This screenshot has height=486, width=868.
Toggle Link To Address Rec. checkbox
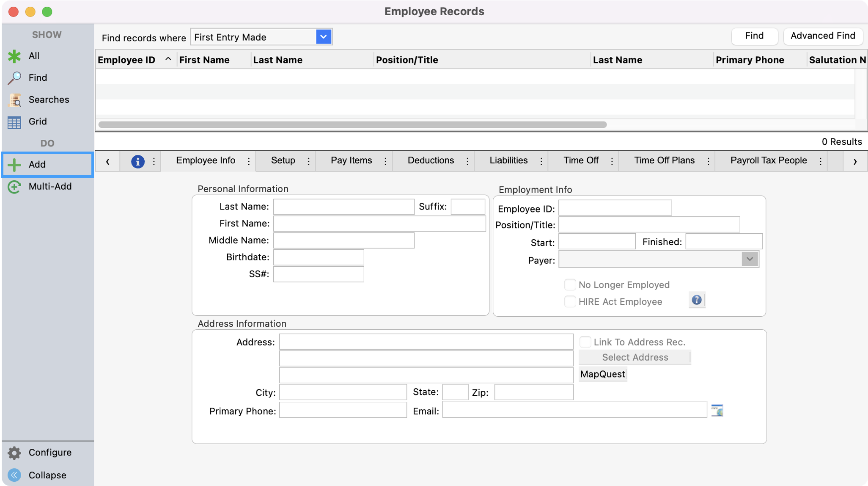coord(585,342)
